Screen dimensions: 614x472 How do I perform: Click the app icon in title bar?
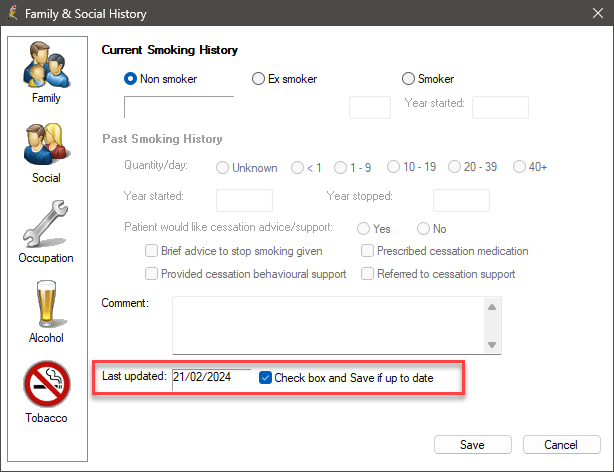13,13
